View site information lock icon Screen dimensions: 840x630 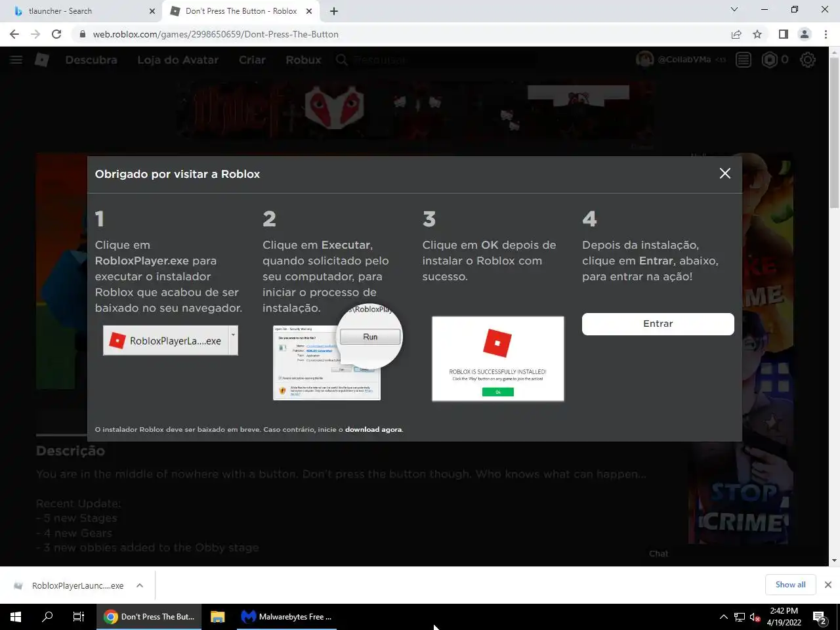[x=82, y=34]
